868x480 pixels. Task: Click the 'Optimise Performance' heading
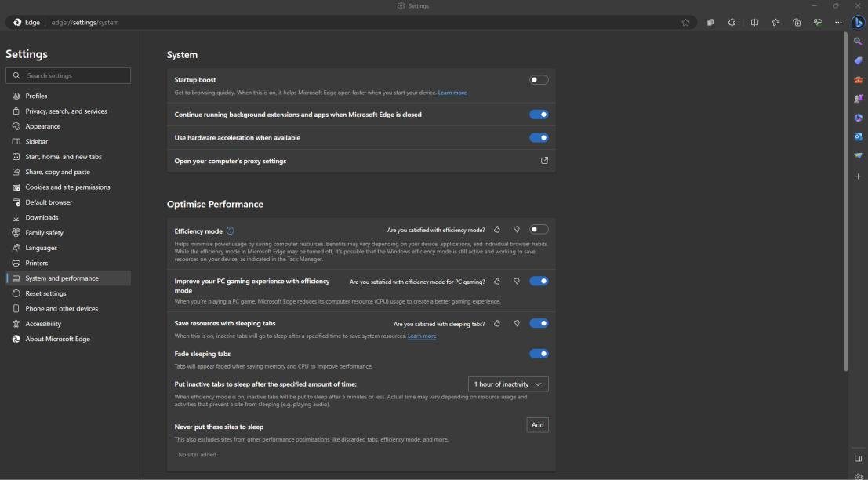click(215, 204)
